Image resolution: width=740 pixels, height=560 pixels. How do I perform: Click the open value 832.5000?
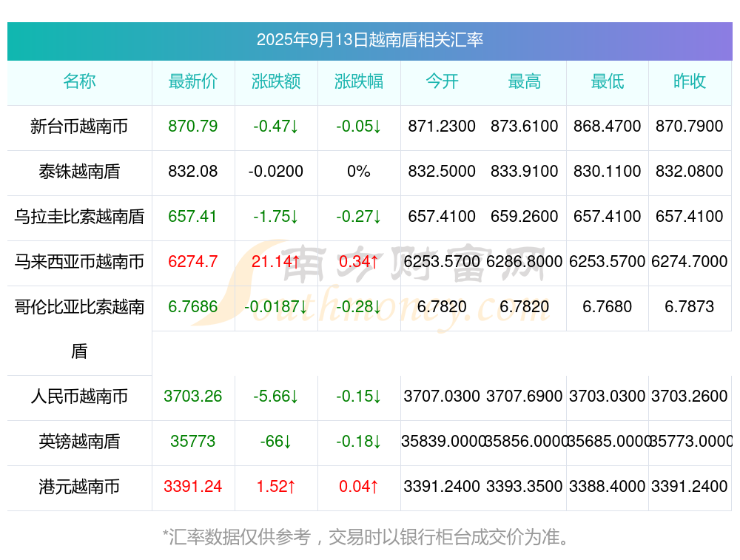click(442, 172)
